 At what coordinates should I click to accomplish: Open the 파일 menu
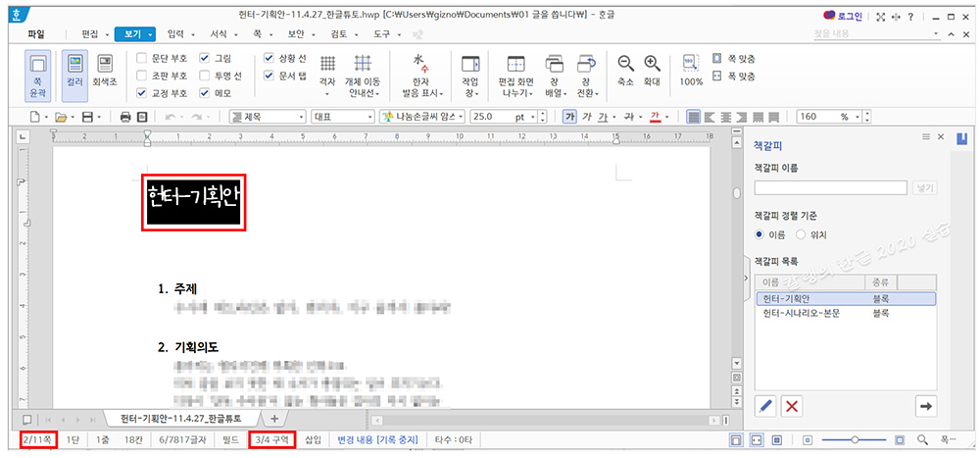(36, 34)
